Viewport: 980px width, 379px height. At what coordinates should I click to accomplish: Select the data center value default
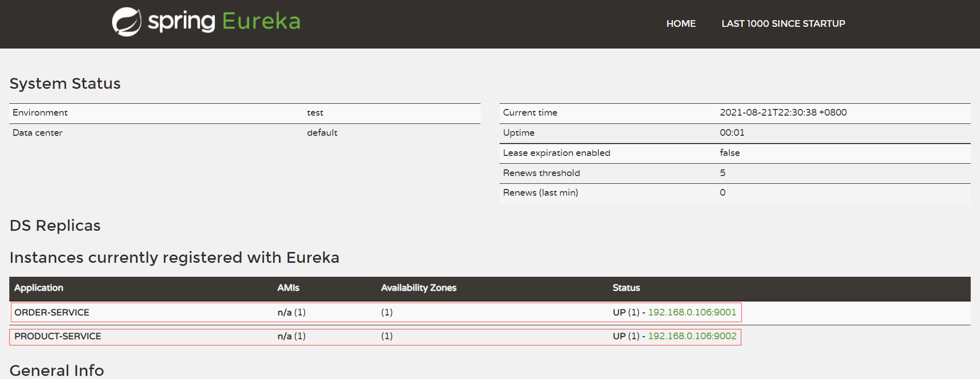pos(322,133)
